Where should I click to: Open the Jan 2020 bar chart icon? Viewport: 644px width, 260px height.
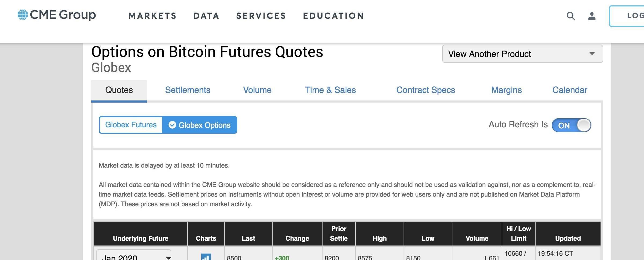pos(206,257)
